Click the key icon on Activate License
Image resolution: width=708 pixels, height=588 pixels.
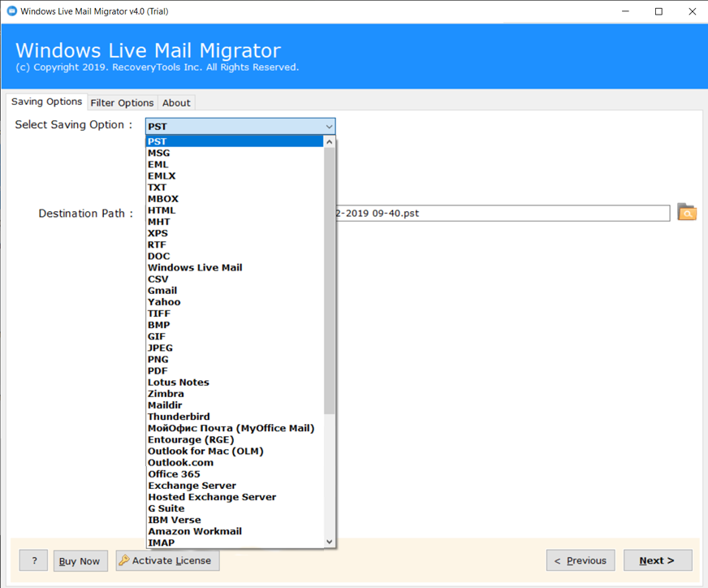point(123,560)
